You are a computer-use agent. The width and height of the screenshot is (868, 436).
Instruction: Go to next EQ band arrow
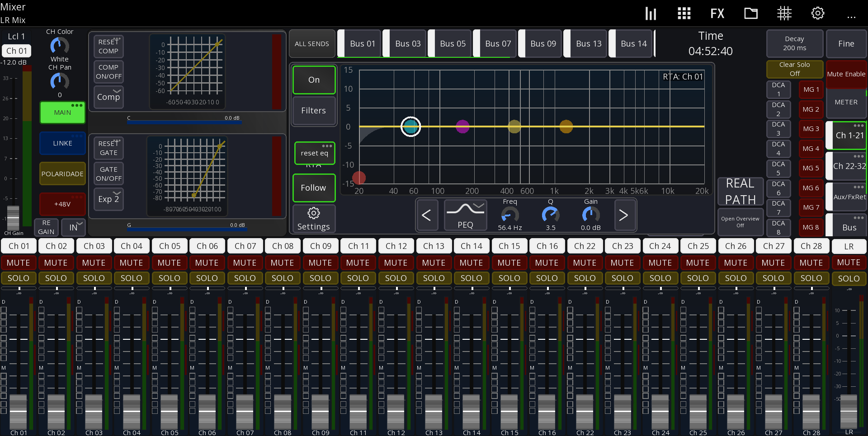click(623, 215)
